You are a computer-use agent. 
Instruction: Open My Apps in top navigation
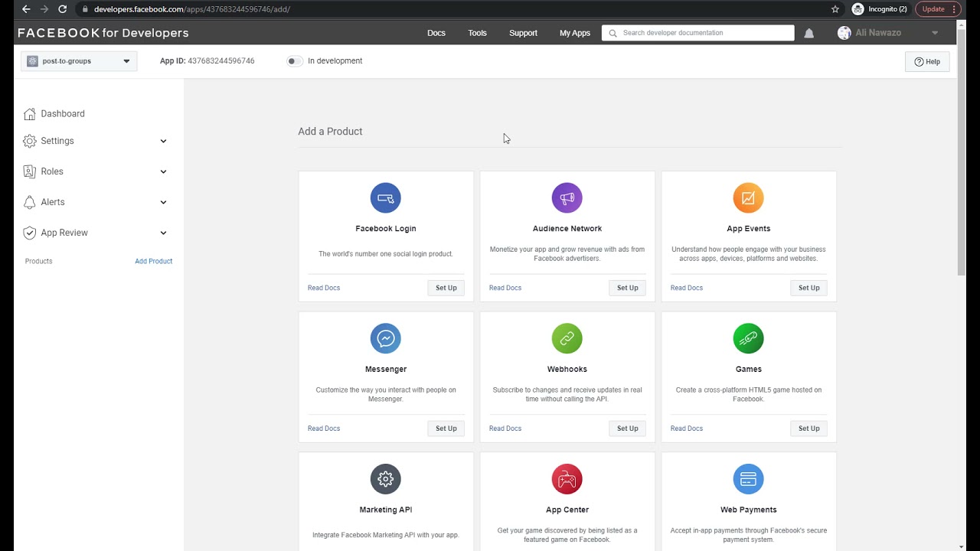(574, 33)
